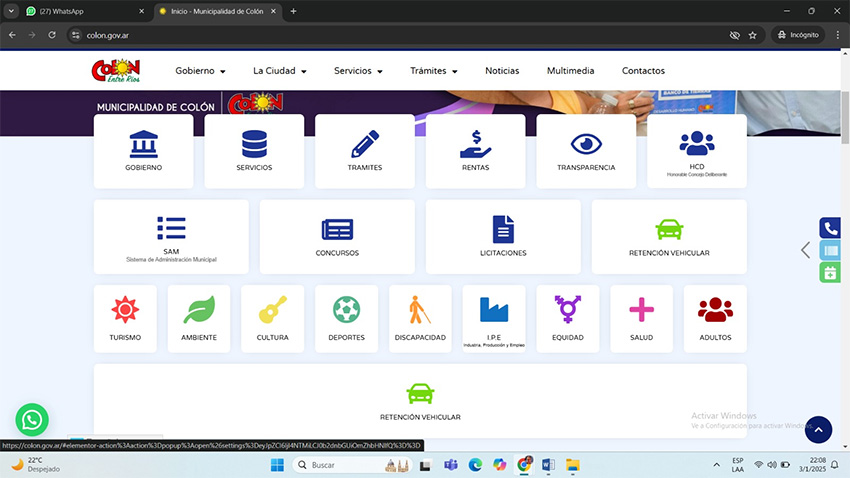Go to Noticias in the navigation bar
Screen dimensions: 850x478
tap(502, 71)
